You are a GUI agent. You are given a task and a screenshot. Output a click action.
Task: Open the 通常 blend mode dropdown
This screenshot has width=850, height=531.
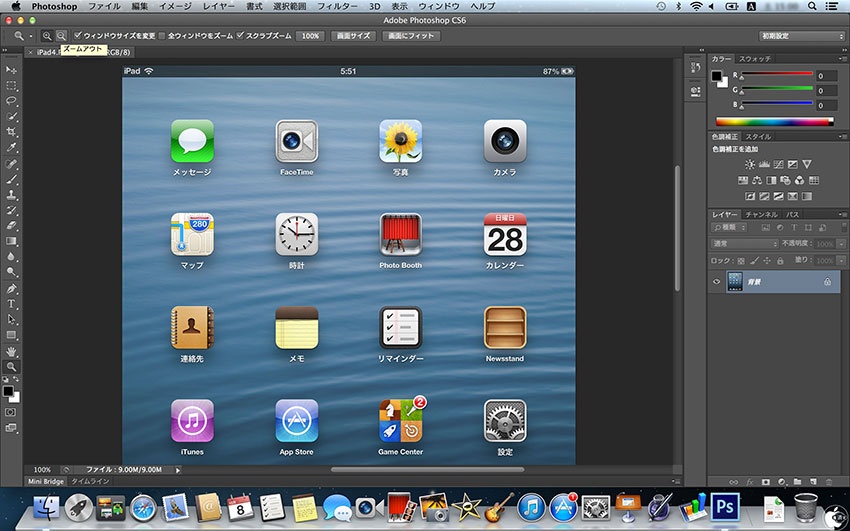pos(744,244)
